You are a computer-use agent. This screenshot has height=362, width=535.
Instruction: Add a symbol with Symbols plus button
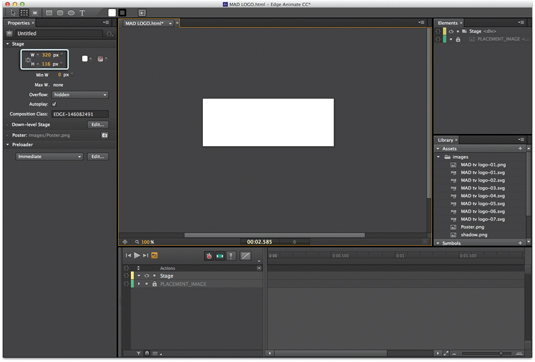pos(520,243)
